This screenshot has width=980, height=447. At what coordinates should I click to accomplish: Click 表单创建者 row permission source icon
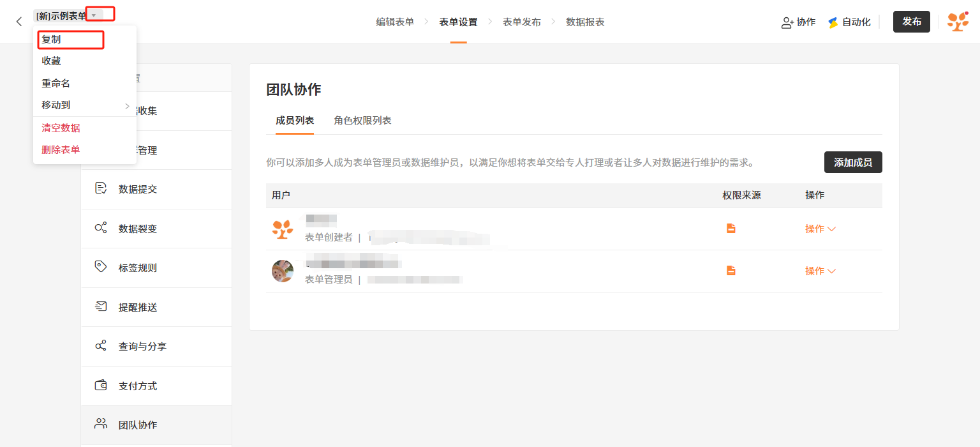[x=731, y=229]
